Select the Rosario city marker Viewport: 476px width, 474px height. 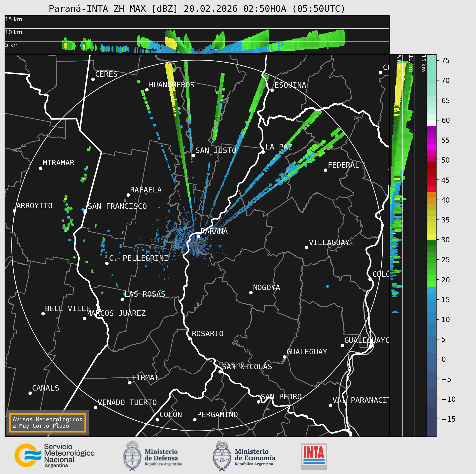(190, 339)
